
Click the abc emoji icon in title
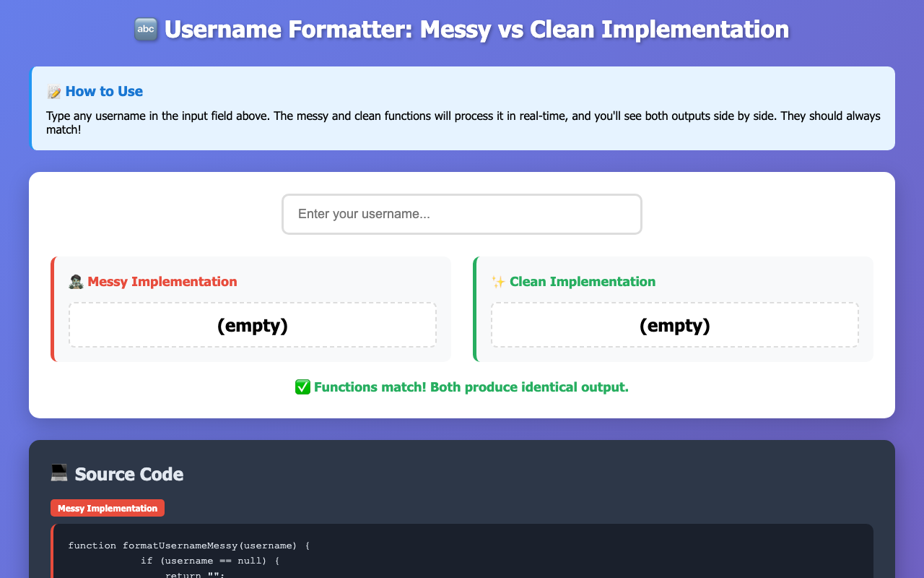147,30
